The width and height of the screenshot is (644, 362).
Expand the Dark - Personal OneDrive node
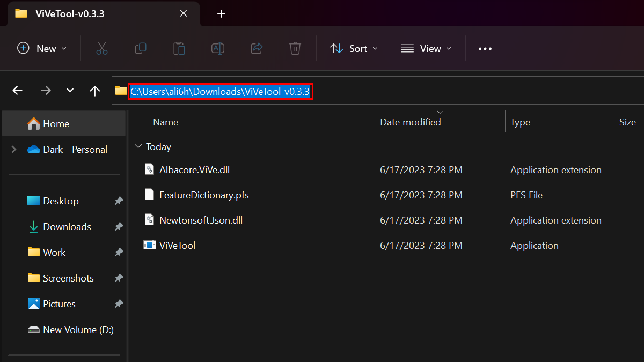click(13, 150)
